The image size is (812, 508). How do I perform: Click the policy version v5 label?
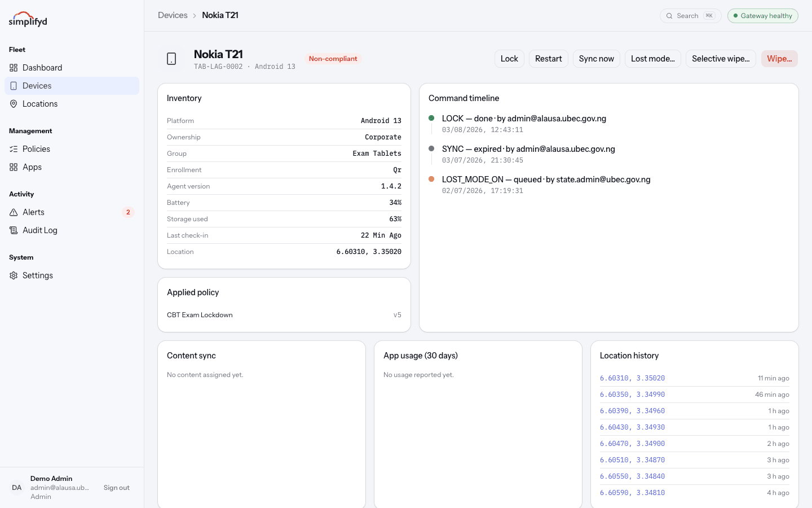tap(398, 315)
